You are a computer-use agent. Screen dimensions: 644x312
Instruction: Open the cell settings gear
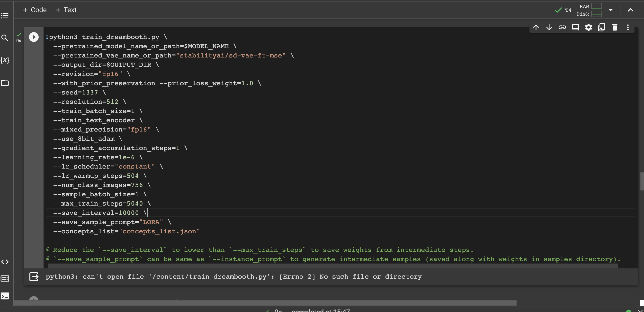coord(589,27)
